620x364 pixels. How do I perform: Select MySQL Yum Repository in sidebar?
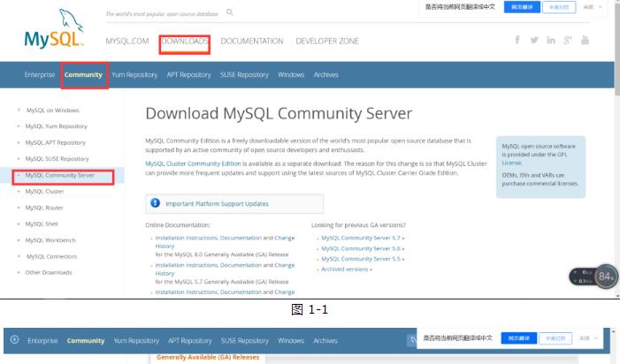56,126
